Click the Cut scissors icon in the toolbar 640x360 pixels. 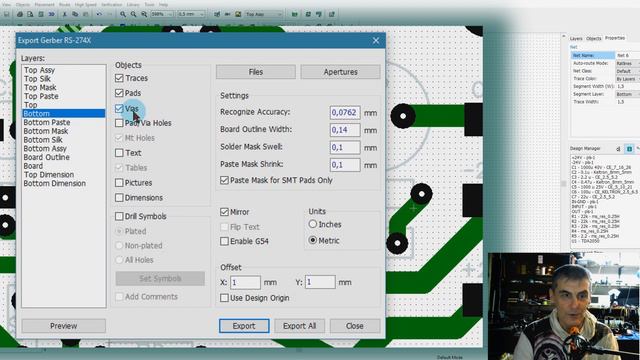click(64, 14)
